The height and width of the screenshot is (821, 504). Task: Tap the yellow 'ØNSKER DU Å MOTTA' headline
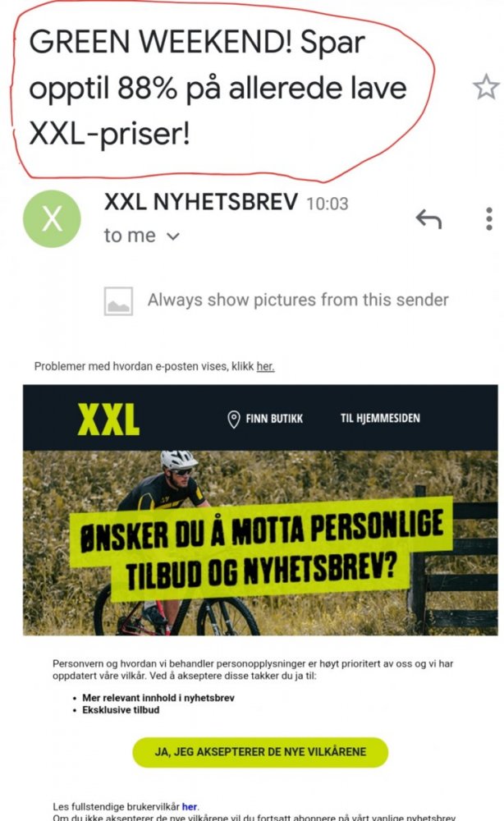pyautogui.click(x=262, y=550)
